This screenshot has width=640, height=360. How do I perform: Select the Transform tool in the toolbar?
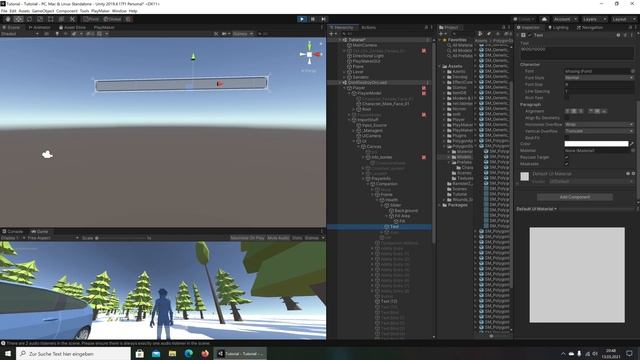pos(61,19)
